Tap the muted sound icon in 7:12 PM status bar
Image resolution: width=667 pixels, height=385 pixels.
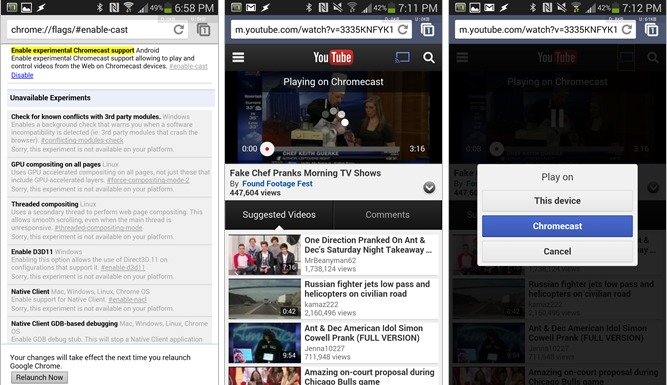click(562, 8)
